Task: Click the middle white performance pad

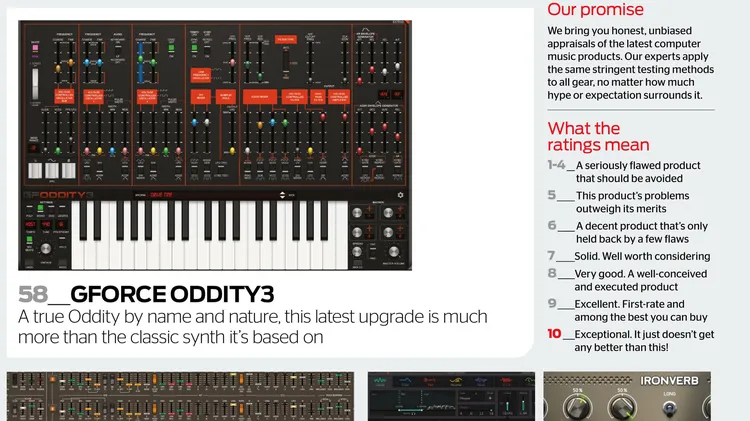Action: [x=52, y=170]
